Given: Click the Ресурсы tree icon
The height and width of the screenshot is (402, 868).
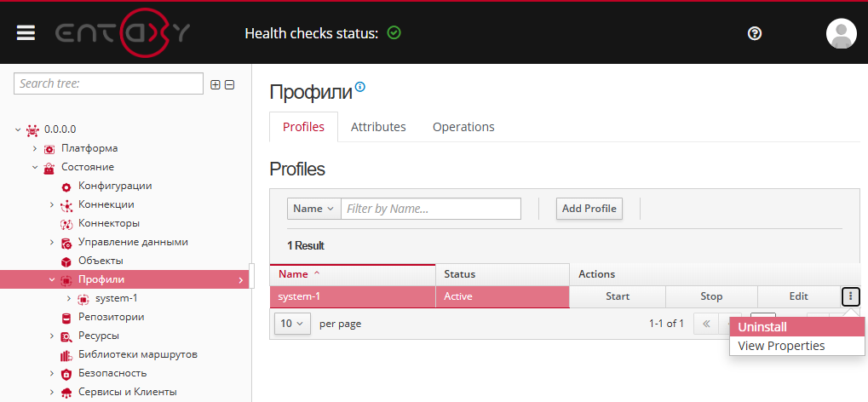Looking at the screenshot, I should [66, 336].
